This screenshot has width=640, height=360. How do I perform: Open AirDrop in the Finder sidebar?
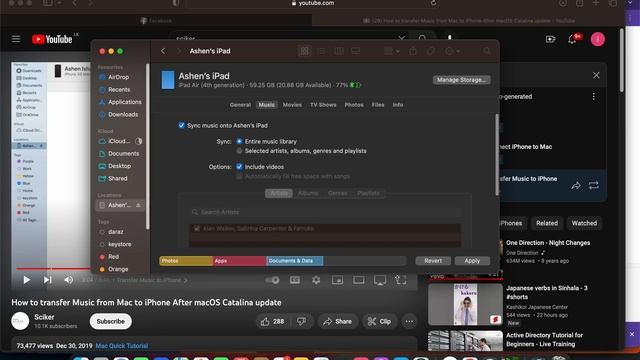[118, 77]
